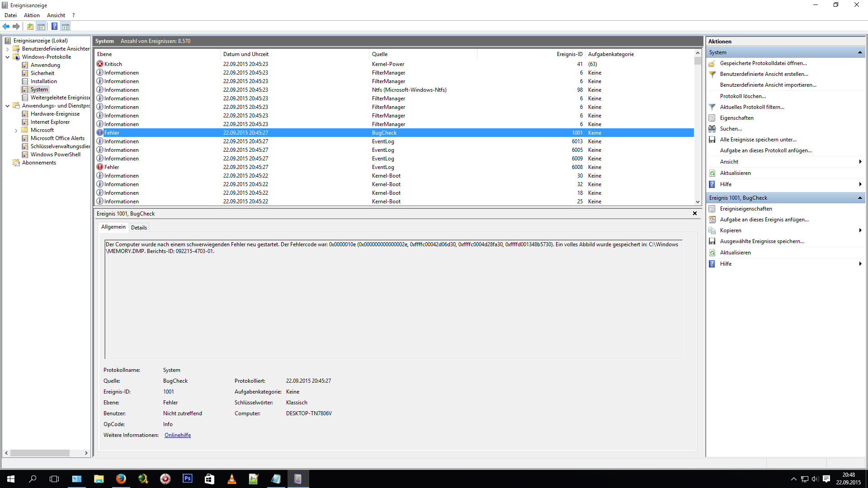Click the Suchen binoculars icon
Screen dimensions: 868x488
[x=712, y=129]
